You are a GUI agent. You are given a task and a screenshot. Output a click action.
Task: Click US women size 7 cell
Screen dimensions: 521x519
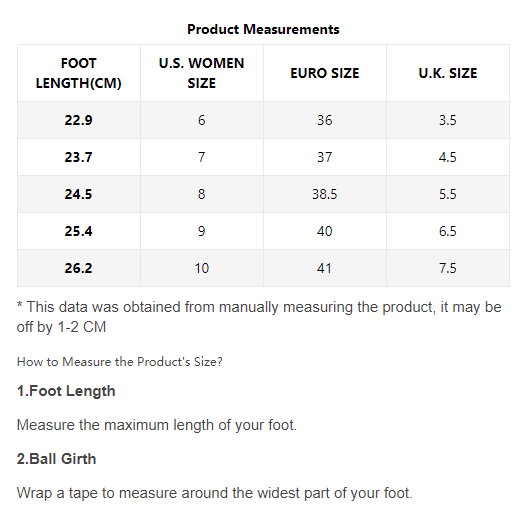click(202, 157)
